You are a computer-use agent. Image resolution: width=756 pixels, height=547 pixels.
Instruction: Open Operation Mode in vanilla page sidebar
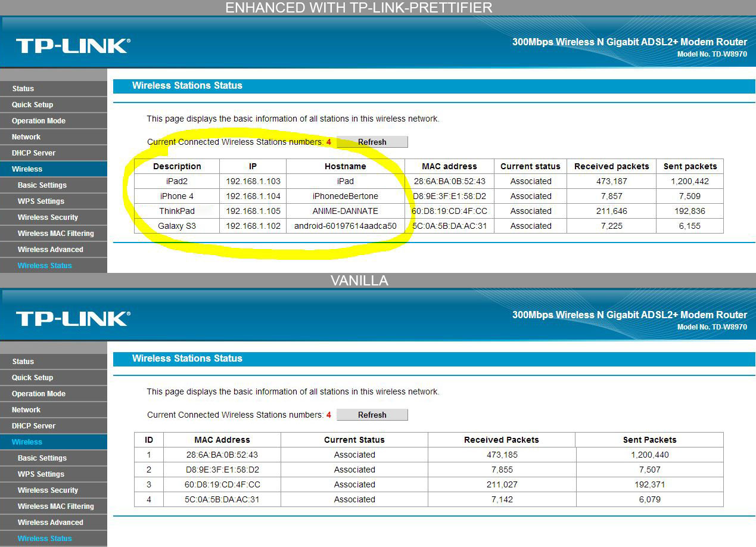(54, 394)
